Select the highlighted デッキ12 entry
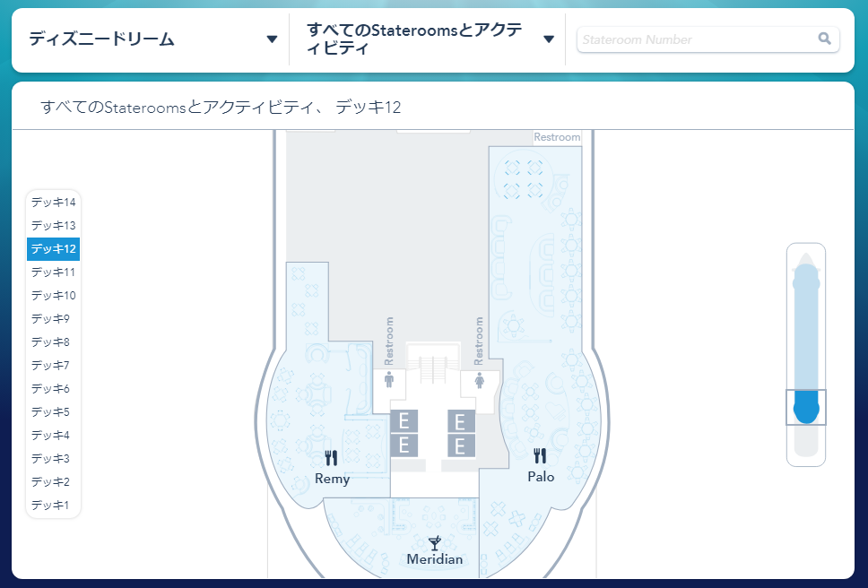The width and height of the screenshot is (868, 588). (x=53, y=249)
